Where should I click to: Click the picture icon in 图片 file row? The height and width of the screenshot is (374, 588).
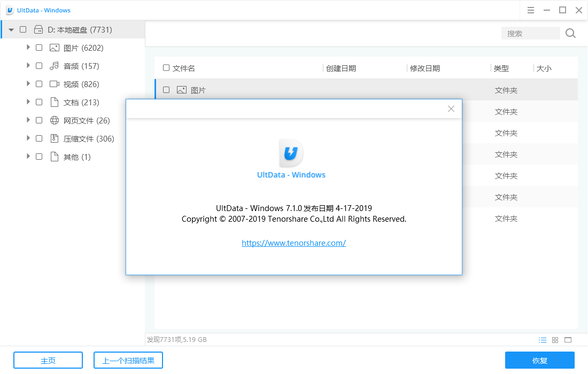tap(182, 90)
